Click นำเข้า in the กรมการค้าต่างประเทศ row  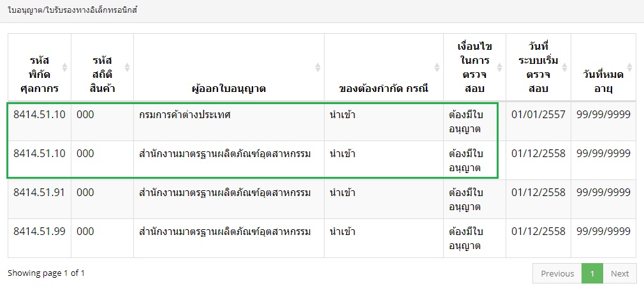coord(342,116)
